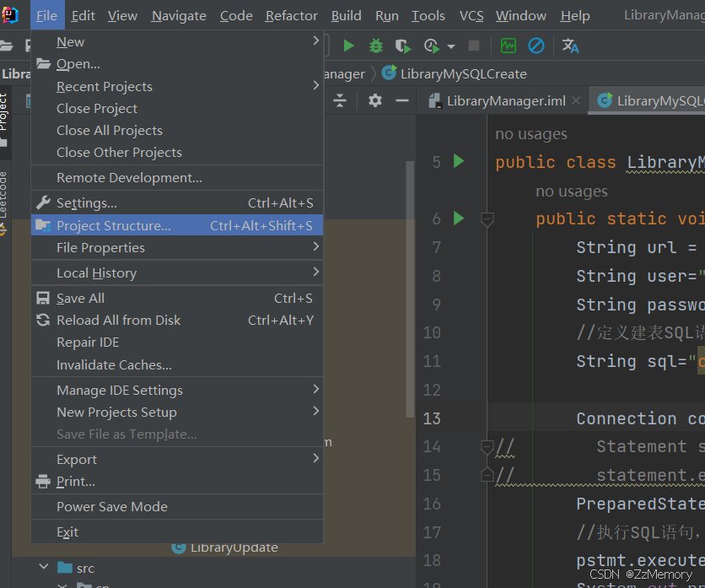Toggle fold marker at line 15
The image size is (705, 588).
tap(487, 475)
